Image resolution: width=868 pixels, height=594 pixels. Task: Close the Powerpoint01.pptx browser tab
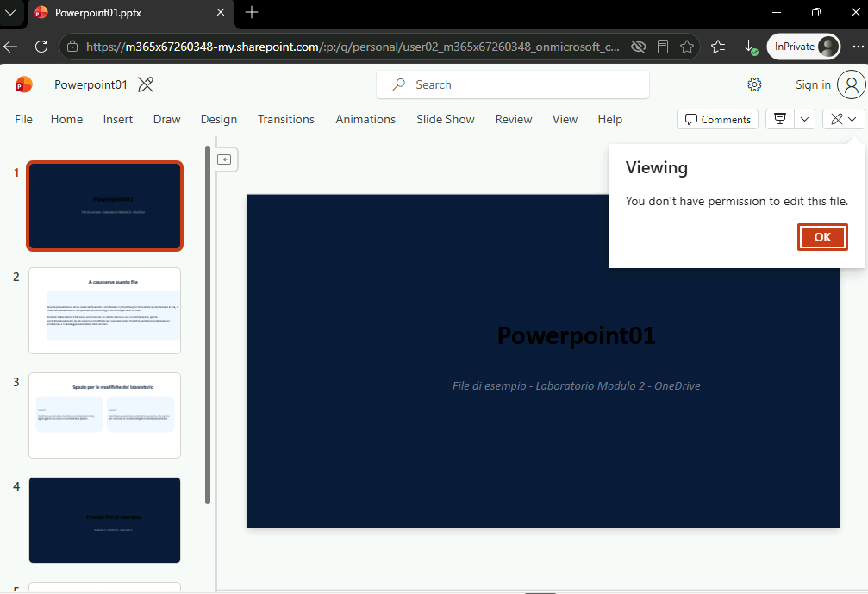click(221, 12)
